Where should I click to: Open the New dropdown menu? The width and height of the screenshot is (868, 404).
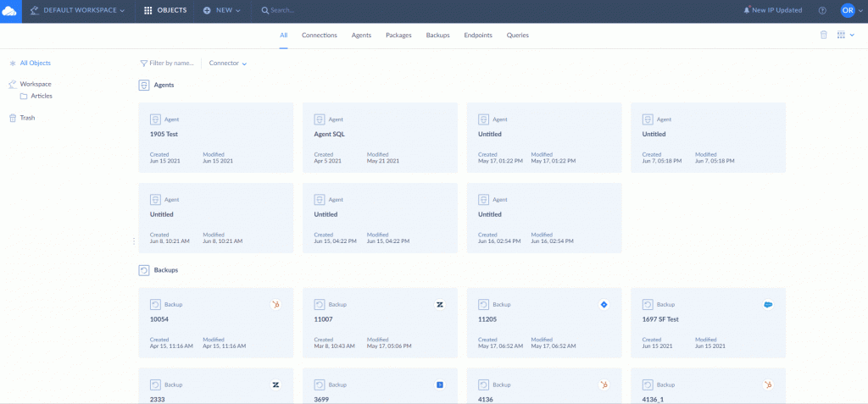(222, 11)
